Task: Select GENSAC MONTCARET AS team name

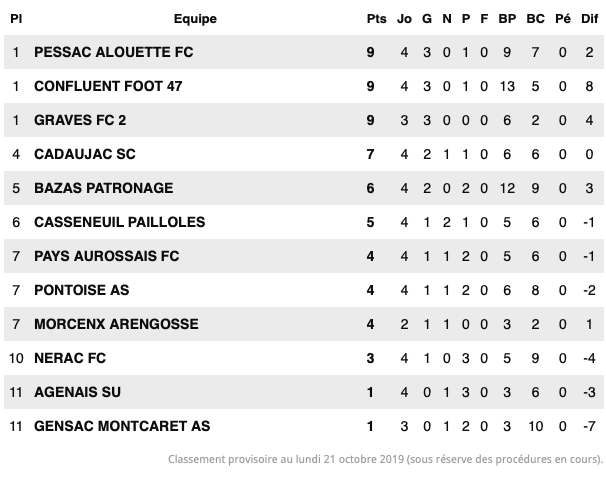Action: [x=122, y=426]
